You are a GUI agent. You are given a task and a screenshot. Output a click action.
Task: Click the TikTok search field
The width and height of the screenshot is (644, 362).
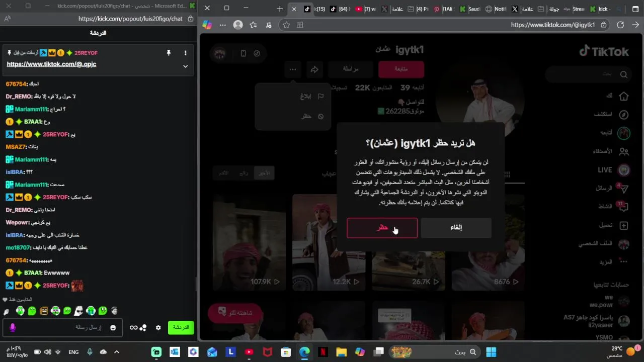pos(588,74)
